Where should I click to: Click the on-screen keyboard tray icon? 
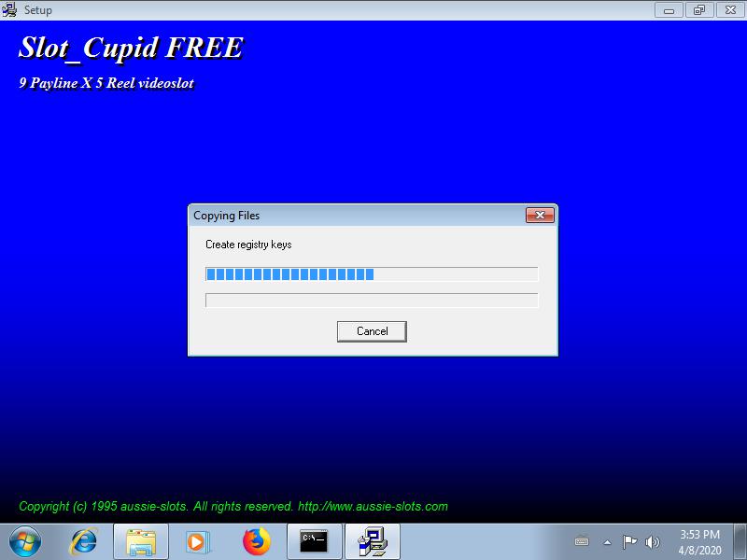pos(582,542)
